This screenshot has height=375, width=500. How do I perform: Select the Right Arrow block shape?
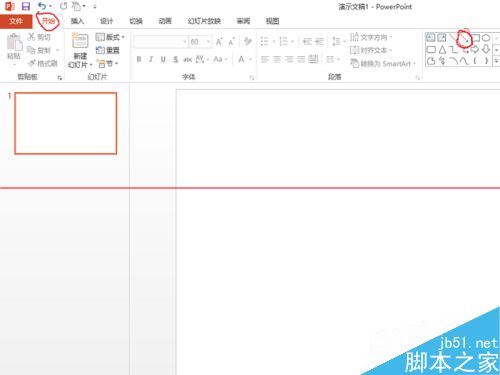point(475,50)
